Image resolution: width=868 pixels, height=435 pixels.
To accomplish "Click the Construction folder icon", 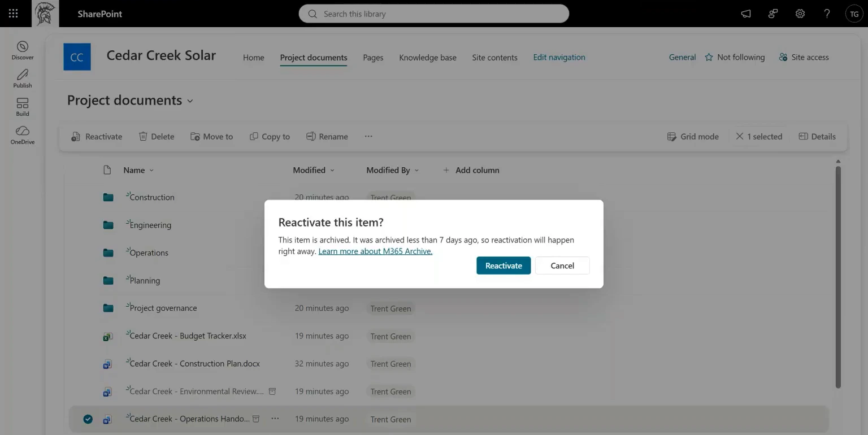I will click(108, 197).
